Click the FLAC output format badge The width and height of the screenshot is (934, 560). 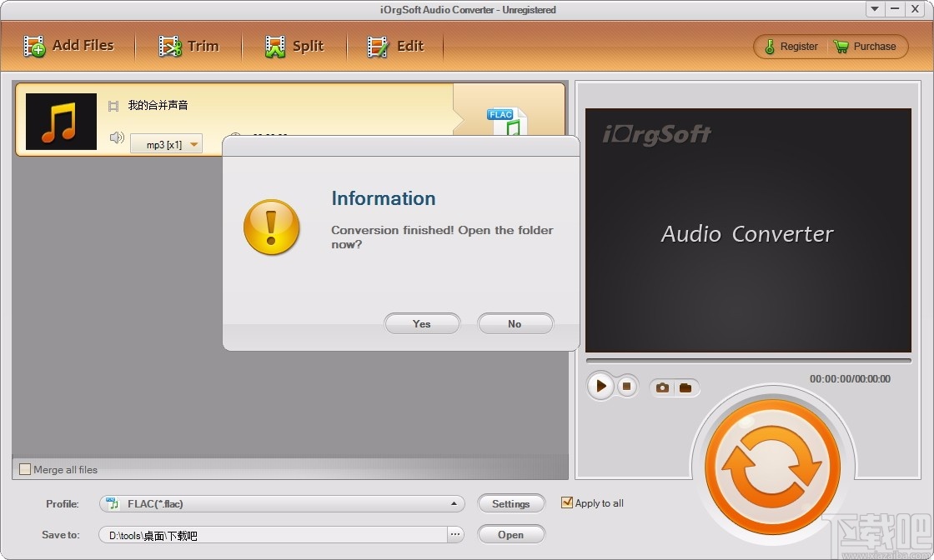pyautogui.click(x=505, y=118)
